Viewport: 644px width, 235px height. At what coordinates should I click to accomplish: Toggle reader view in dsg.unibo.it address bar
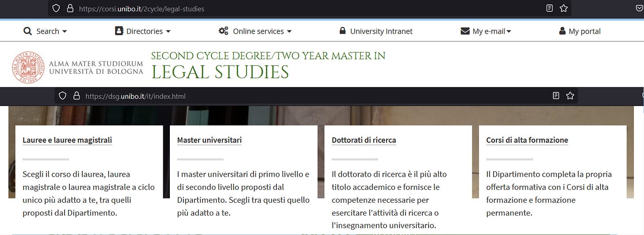(x=556, y=96)
